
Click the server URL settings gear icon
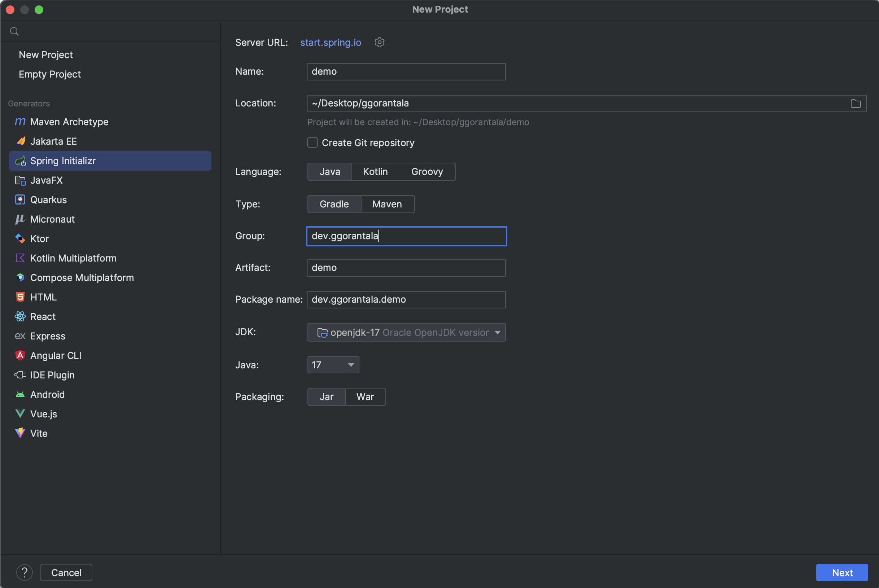(x=380, y=42)
